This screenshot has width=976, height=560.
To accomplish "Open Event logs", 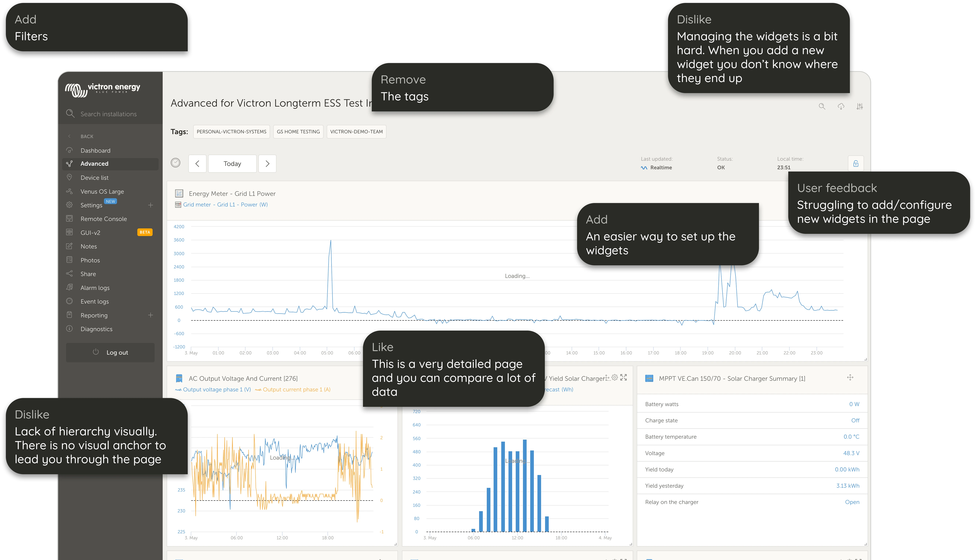I will [95, 302].
